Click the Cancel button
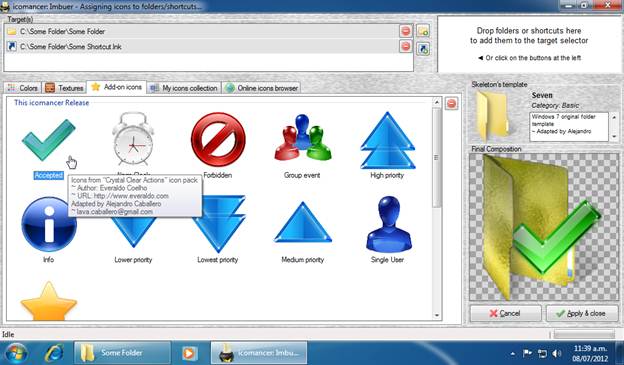The width and height of the screenshot is (624, 365). 505,314
